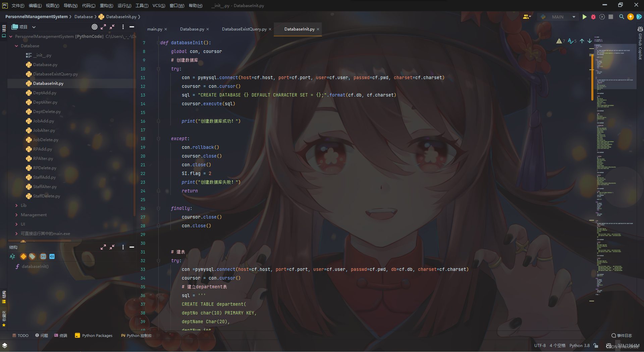Run the MAIN configuration with green play

pyautogui.click(x=584, y=17)
